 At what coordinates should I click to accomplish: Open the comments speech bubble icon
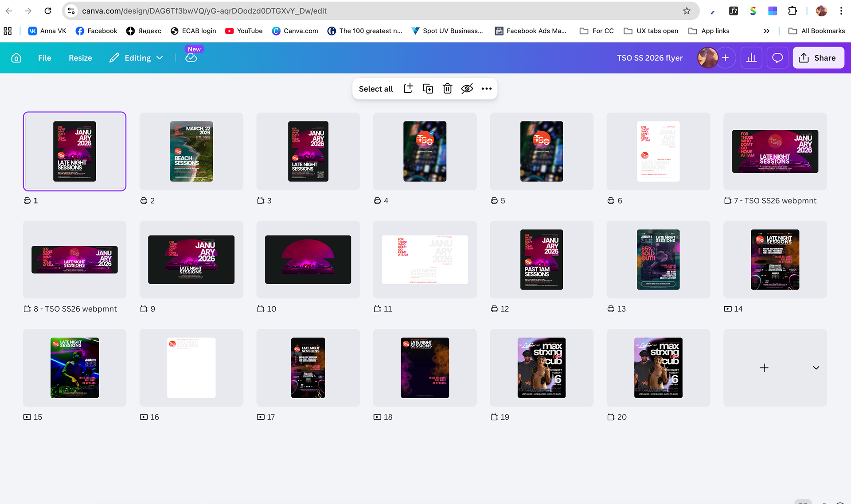click(x=777, y=58)
